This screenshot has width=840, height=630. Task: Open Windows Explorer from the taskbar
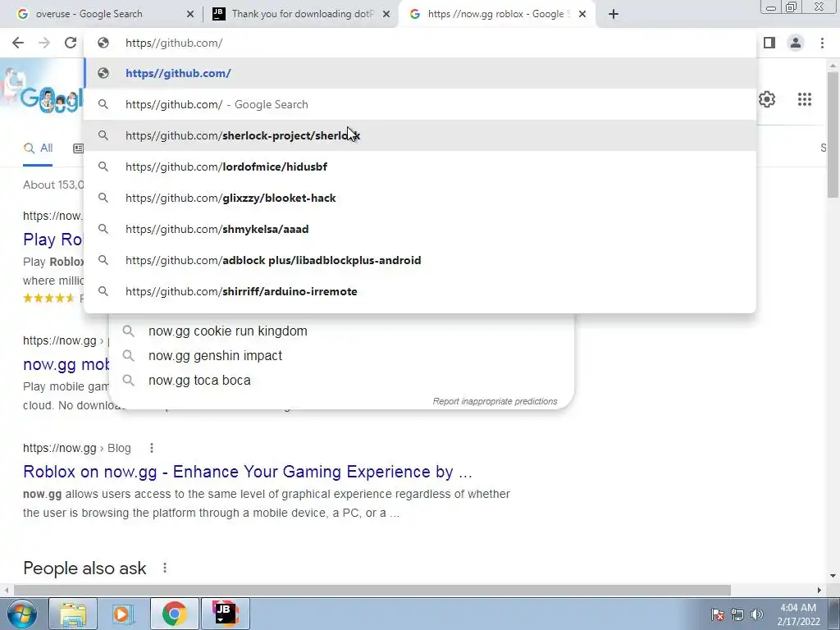click(x=73, y=614)
